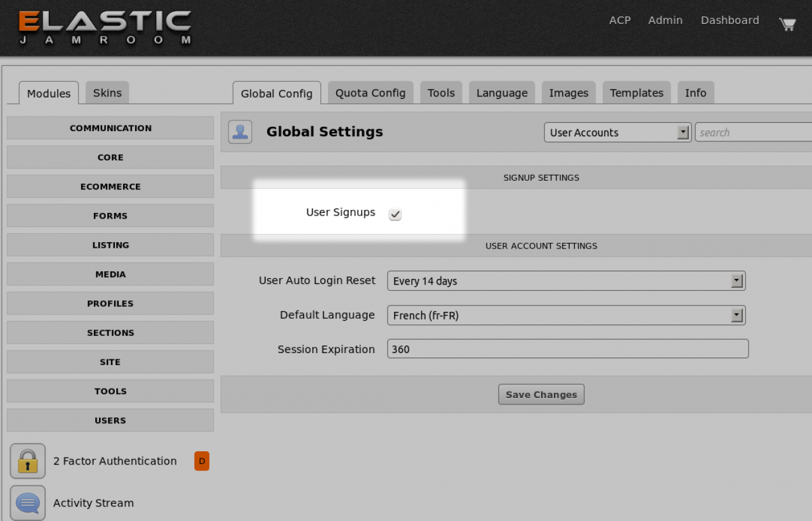Open the Skins tab

[x=107, y=93]
